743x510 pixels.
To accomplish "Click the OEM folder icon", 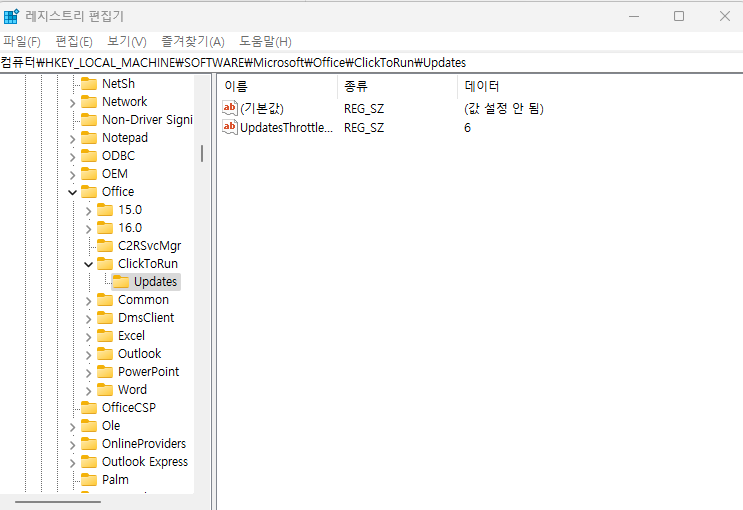I will click(x=89, y=174).
